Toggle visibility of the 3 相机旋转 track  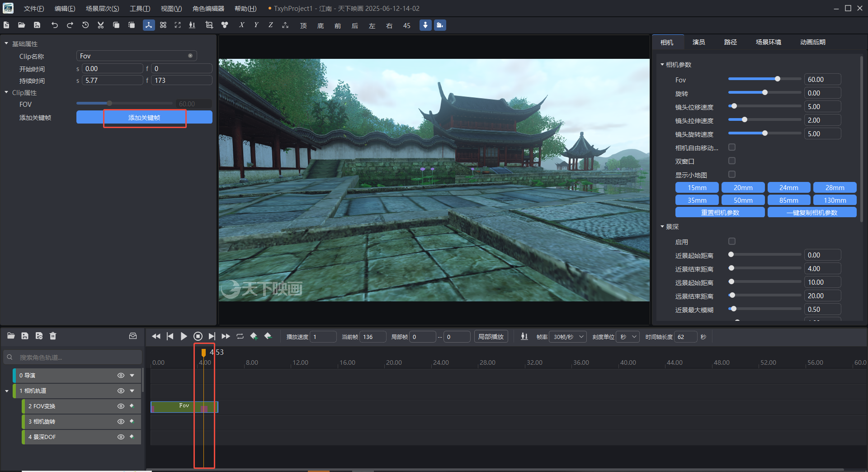(121, 421)
